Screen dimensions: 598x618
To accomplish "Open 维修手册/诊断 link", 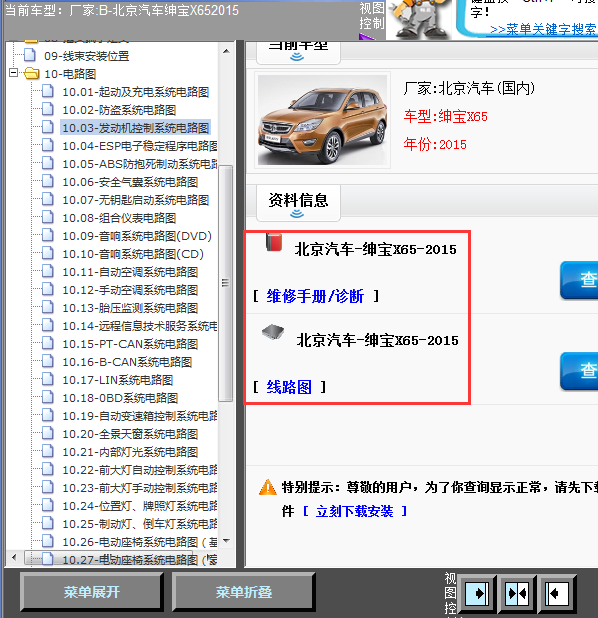I will coord(315,296).
